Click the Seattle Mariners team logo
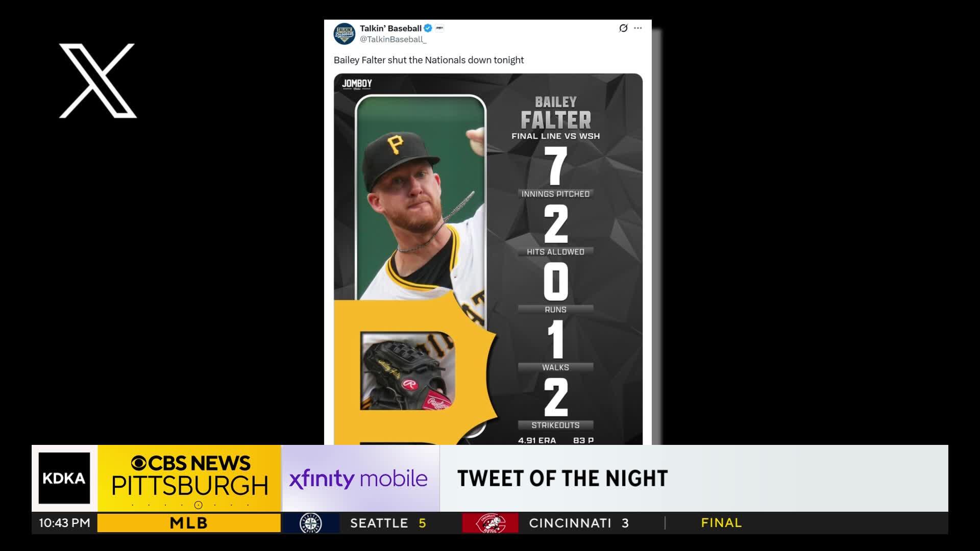The width and height of the screenshot is (980, 551). 310,523
